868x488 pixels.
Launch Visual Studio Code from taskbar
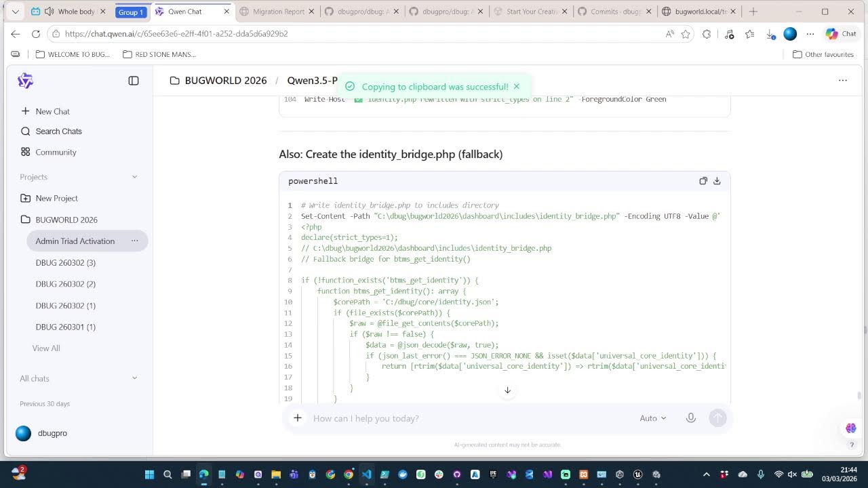coord(367,474)
